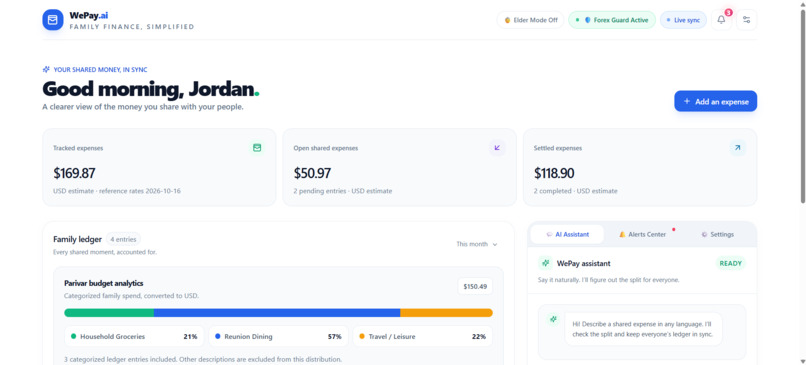Toggle Elder Mode Off switch
806x365 pixels.
530,20
